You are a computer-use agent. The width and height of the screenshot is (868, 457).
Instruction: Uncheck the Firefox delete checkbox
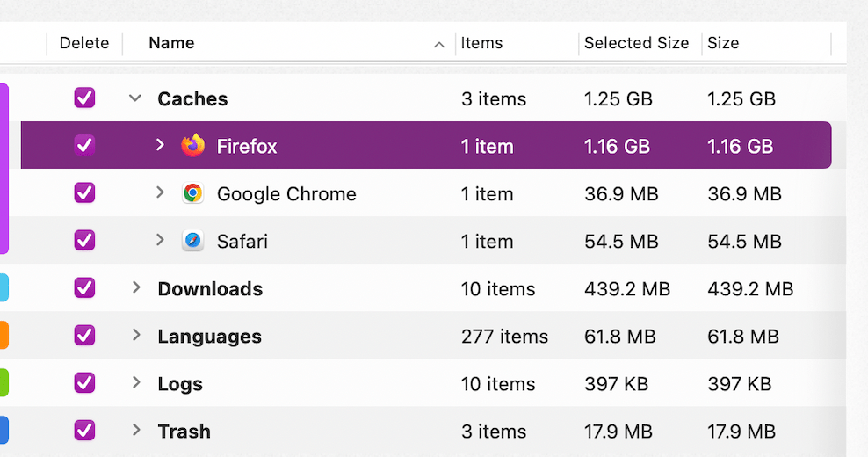pyautogui.click(x=84, y=145)
